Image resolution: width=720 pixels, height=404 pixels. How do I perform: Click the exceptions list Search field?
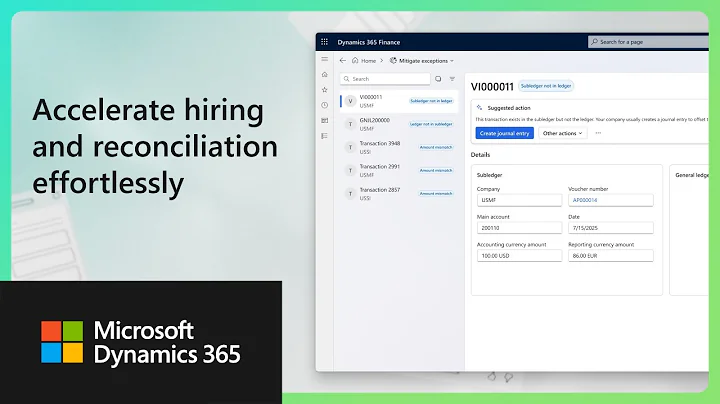pyautogui.click(x=385, y=79)
